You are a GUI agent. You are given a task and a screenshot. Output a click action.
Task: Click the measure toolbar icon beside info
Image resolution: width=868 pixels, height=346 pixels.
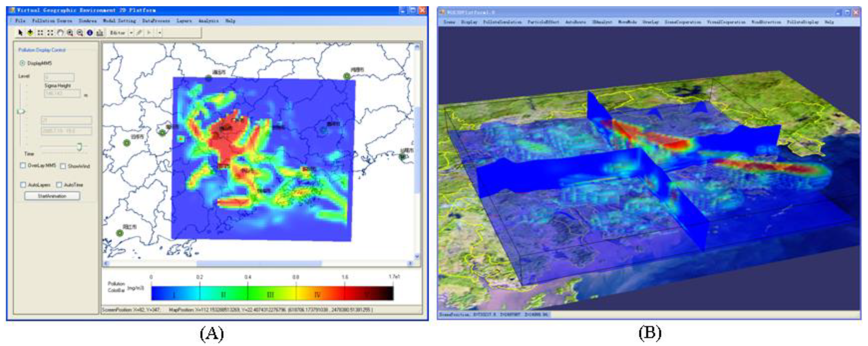coord(100,33)
